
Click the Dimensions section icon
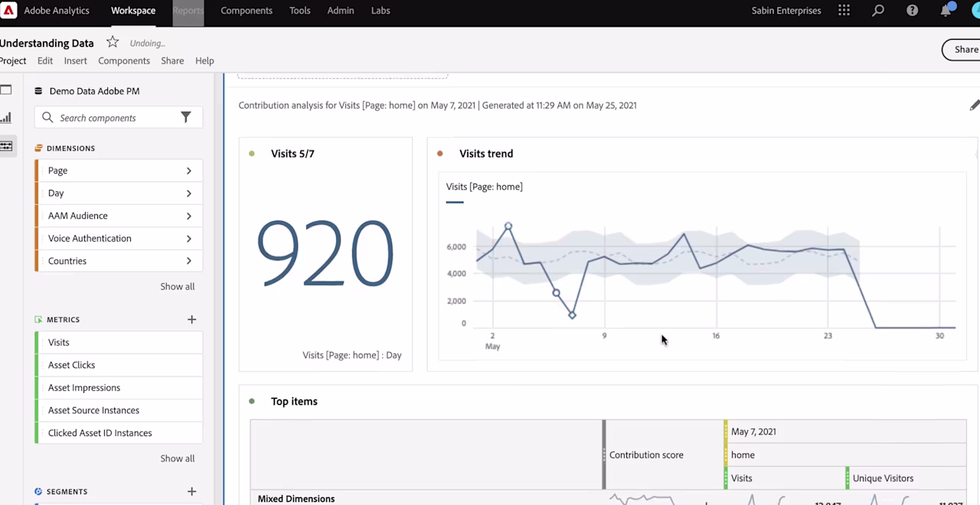[38, 148]
